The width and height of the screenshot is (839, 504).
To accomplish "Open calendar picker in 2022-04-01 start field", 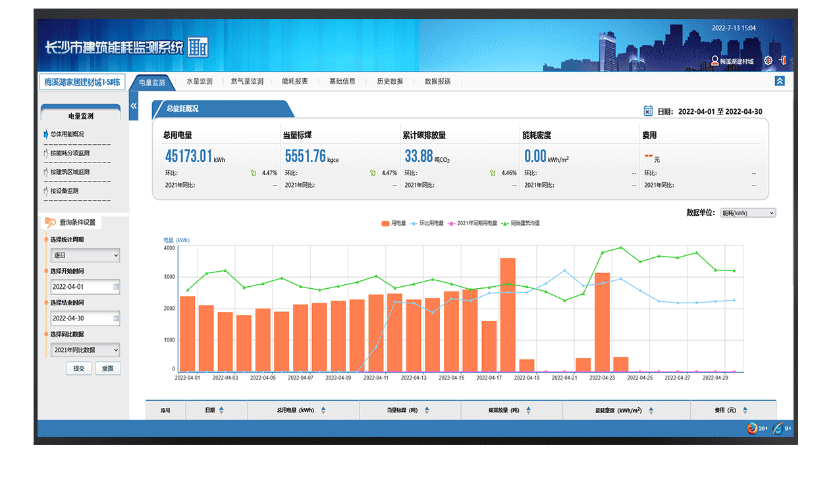I will 116,287.
